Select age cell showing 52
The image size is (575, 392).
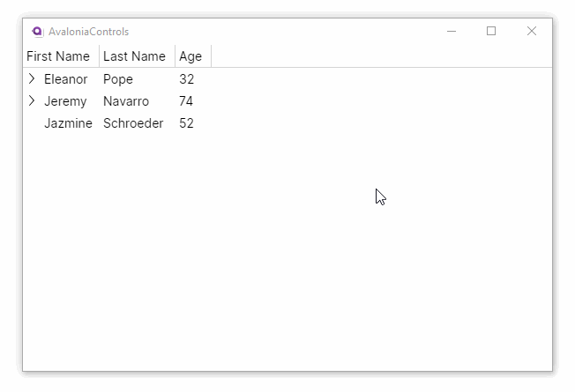[187, 123]
